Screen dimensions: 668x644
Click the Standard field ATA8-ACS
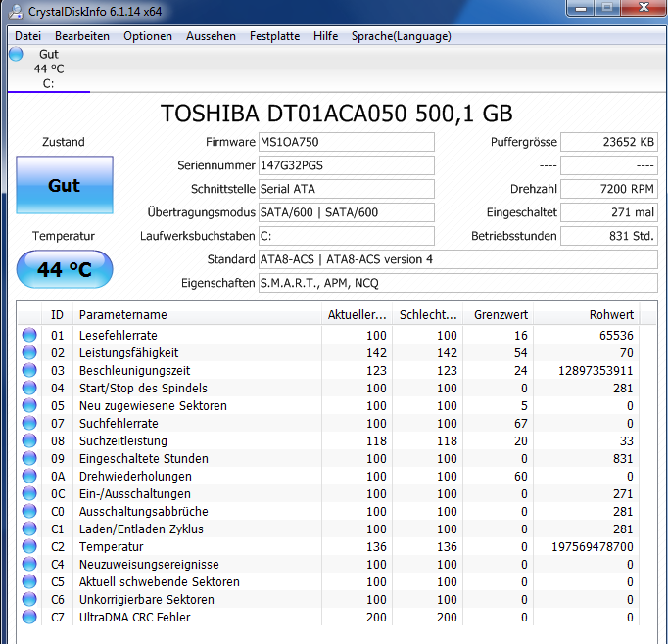458,259
